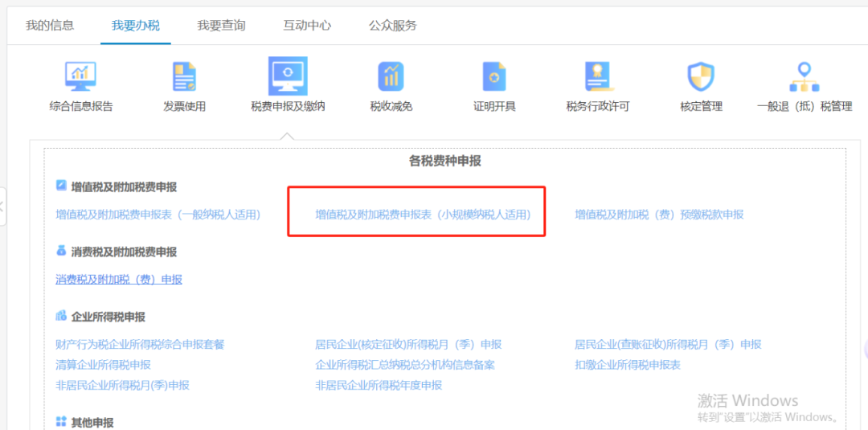Open 非居民企业所得税月(季)申报

[x=123, y=385]
